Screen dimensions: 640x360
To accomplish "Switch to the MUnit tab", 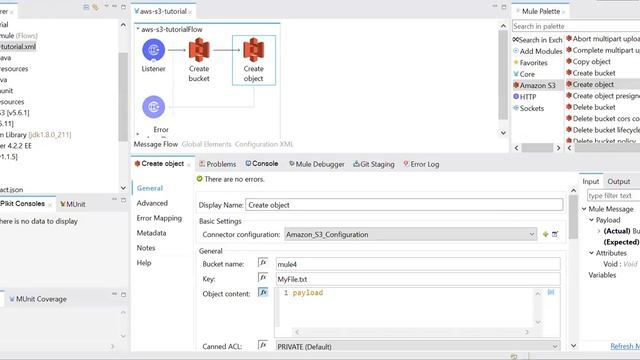I will coord(73,204).
